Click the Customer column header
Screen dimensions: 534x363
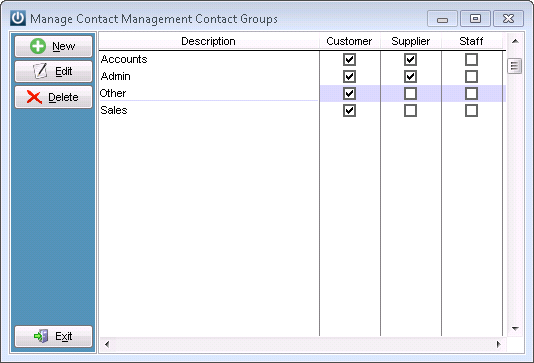click(349, 41)
